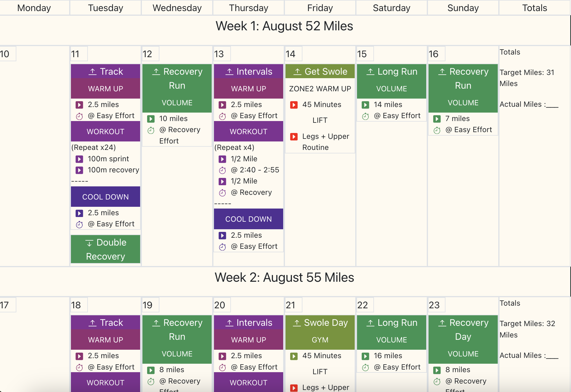Click the Actual Miles blank for week 1
This screenshot has width=571, height=392.
click(x=552, y=105)
